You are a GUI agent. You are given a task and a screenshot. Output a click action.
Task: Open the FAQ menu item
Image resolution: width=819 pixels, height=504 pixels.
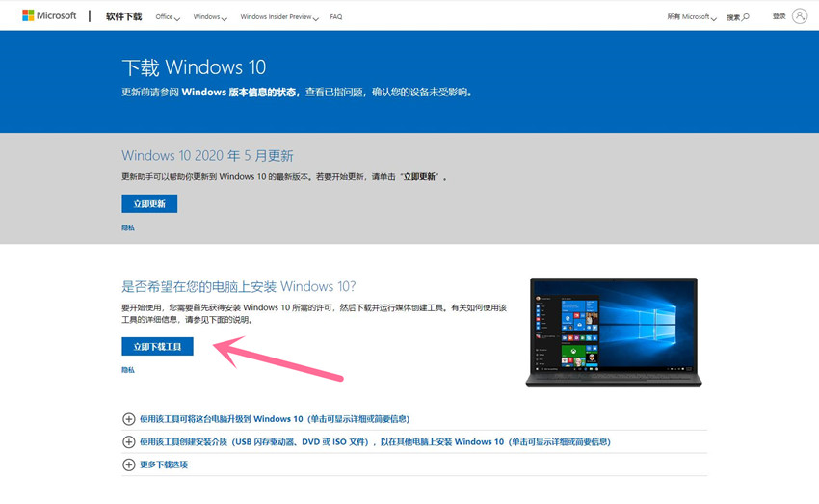coord(336,17)
